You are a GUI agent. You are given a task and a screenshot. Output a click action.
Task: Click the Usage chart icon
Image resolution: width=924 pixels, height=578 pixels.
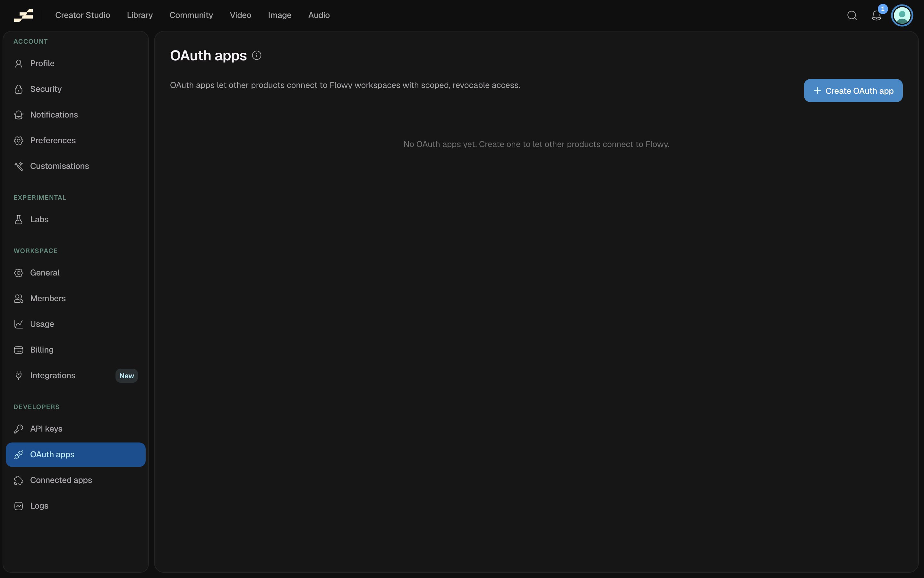18,324
